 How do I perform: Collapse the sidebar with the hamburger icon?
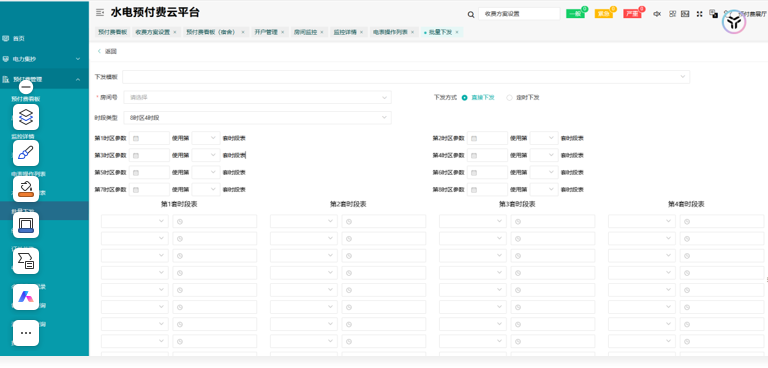[100, 13]
